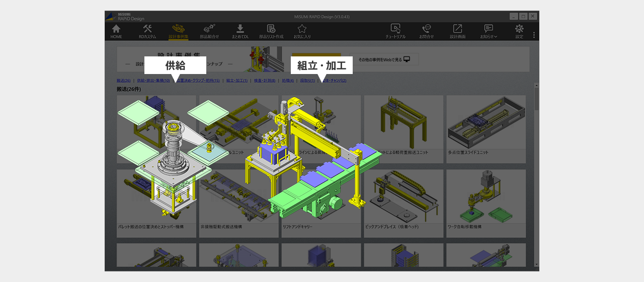The height and width of the screenshot is (282, 644).
Task: Go to the HOME screen
Action: pyautogui.click(x=116, y=31)
